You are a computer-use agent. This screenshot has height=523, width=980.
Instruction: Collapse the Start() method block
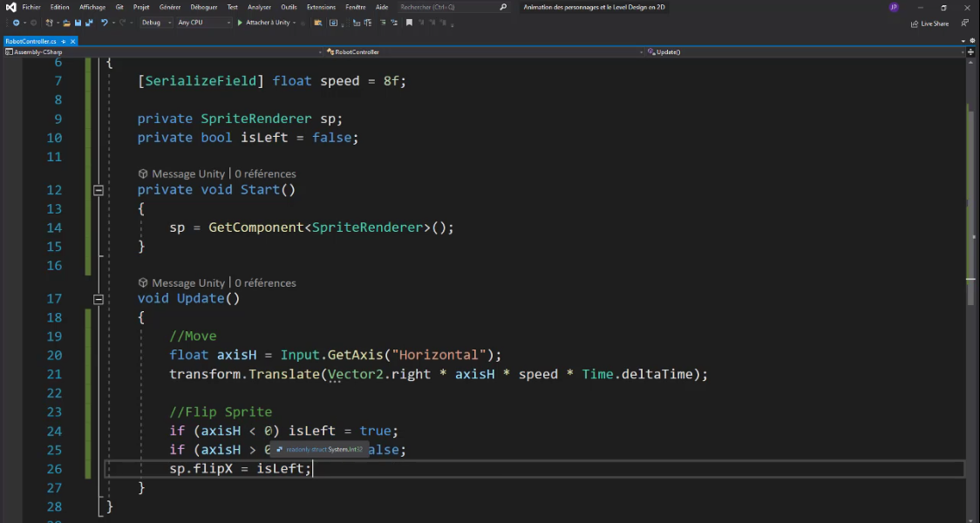click(99, 190)
